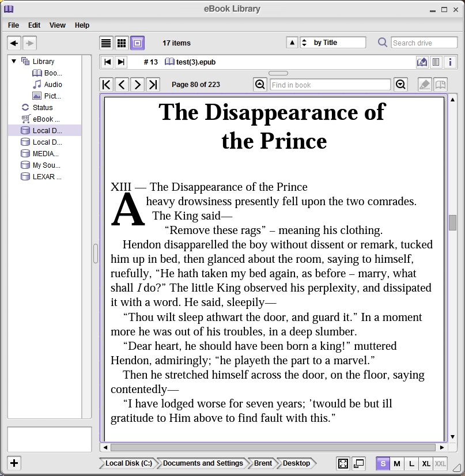
Task: Go to Desktop breadcrumb
Action: click(x=296, y=463)
